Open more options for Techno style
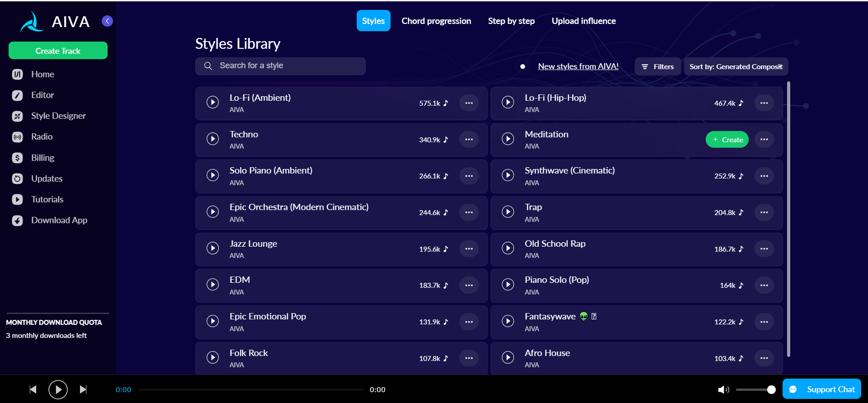 tap(469, 139)
